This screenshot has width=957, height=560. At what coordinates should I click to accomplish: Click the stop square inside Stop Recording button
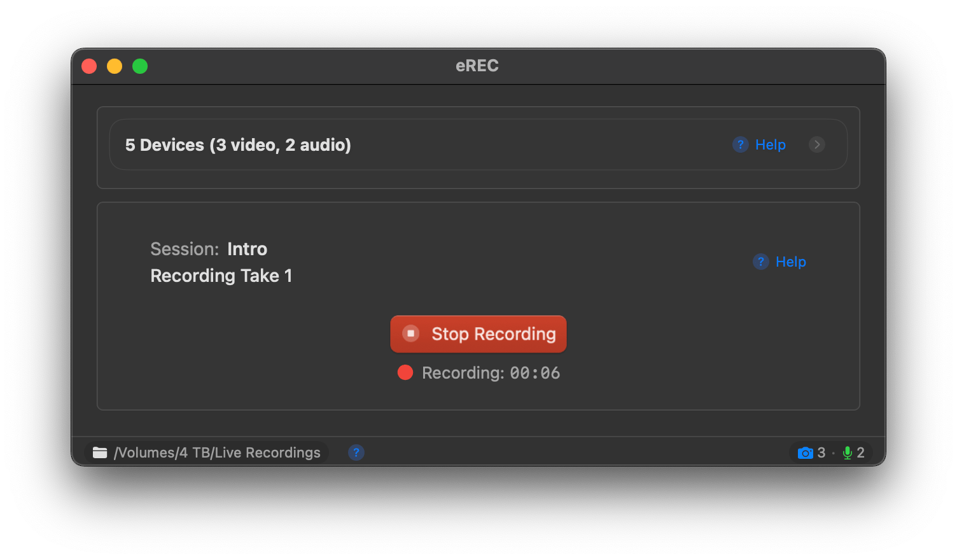[411, 333]
